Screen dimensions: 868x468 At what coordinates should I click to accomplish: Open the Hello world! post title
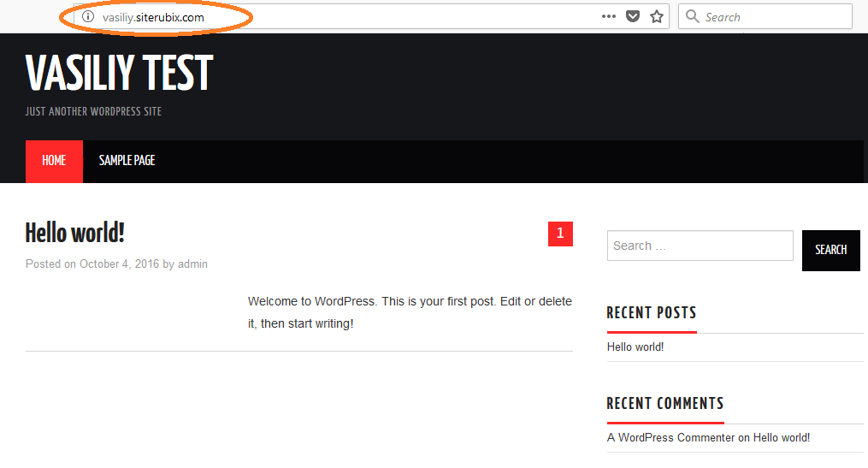74,234
